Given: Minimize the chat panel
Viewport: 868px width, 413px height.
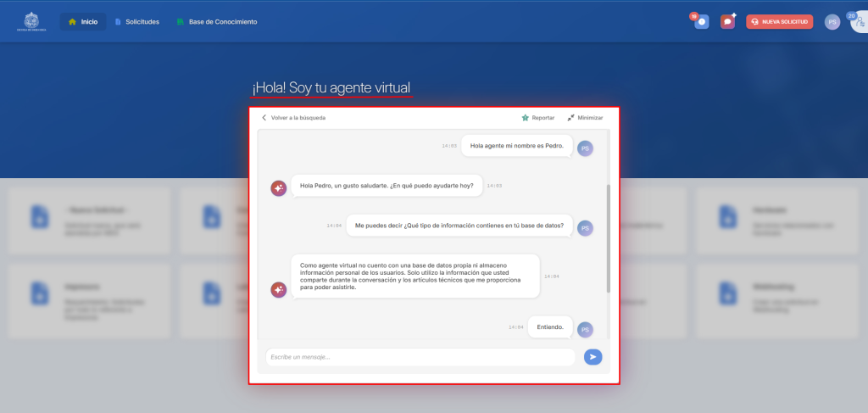Looking at the screenshot, I should (x=586, y=118).
